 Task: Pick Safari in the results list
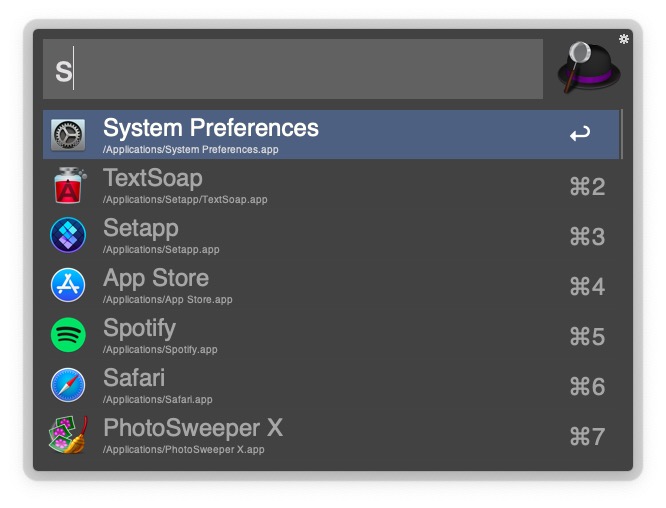coord(331,385)
